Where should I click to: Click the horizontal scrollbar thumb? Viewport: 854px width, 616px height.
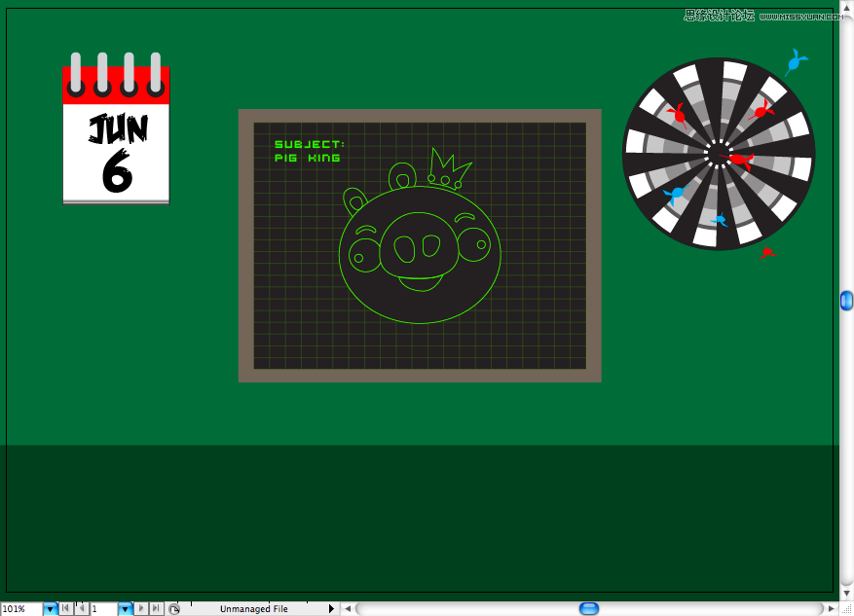point(589,608)
